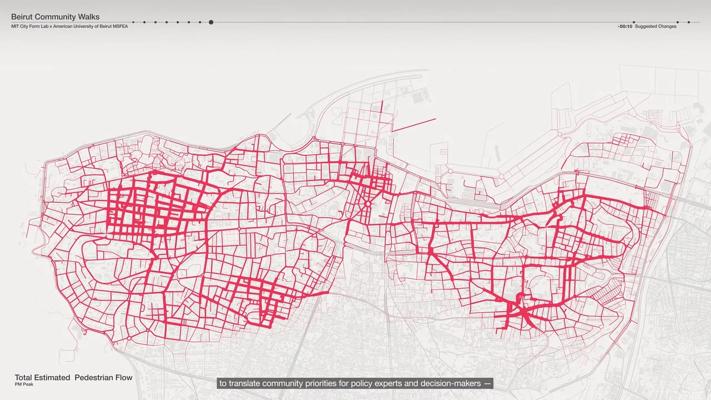
Task: Click the isolated diagonal red line near the port
Action: point(413,126)
